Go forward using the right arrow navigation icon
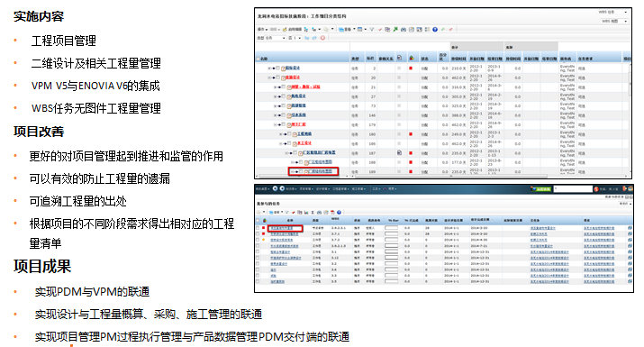This screenshot has height=347, width=644. [x=282, y=188]
